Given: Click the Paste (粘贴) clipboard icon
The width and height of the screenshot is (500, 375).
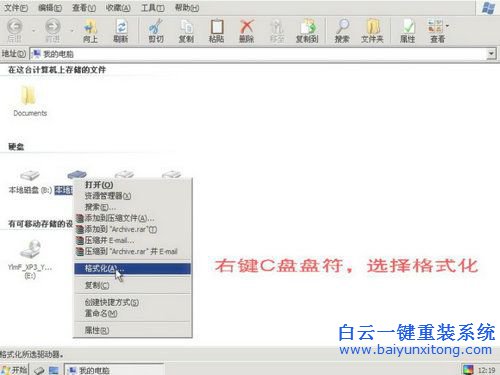Looking at the screenshot, I should point(216,27).
